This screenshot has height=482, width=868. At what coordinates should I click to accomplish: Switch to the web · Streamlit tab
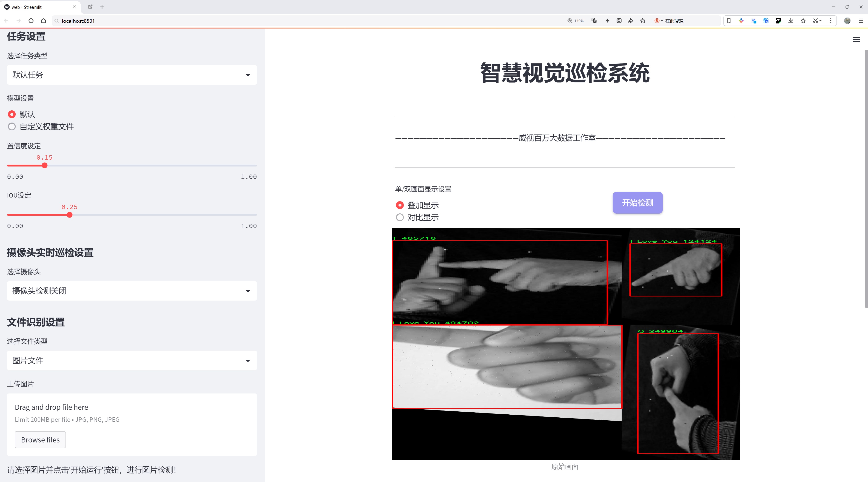(x=40, y=7)
